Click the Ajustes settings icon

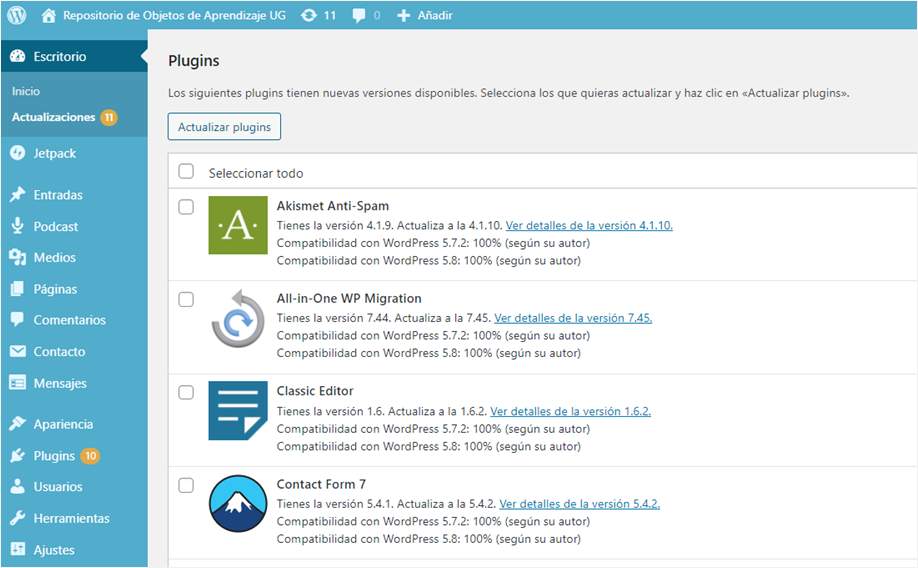(18, 549)
